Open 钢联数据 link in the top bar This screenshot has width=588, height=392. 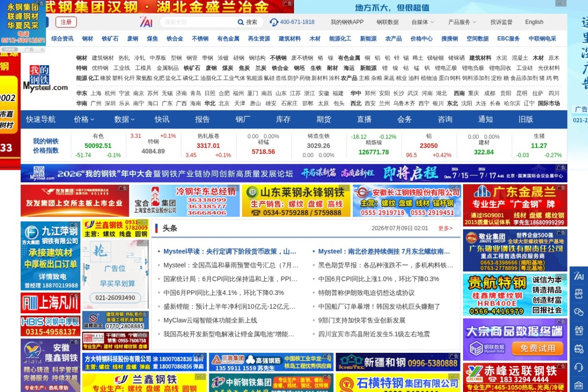tap(388, 22)
